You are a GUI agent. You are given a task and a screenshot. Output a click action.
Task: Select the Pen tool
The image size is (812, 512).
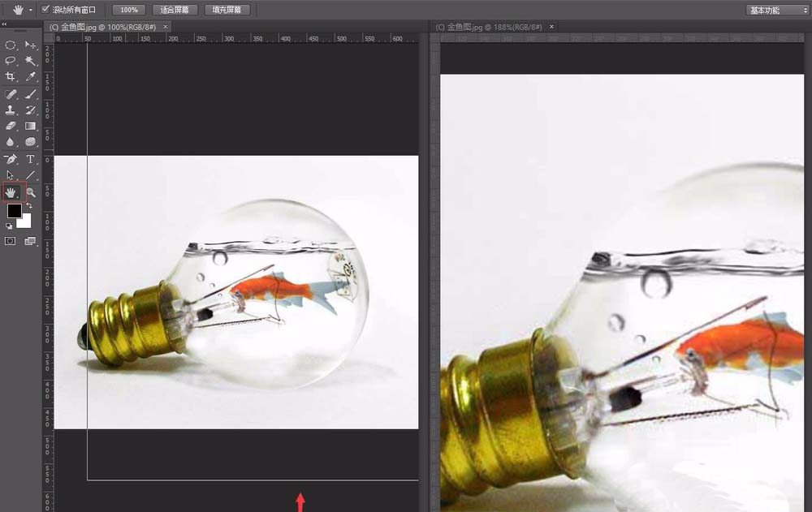[x=11, y=159]
